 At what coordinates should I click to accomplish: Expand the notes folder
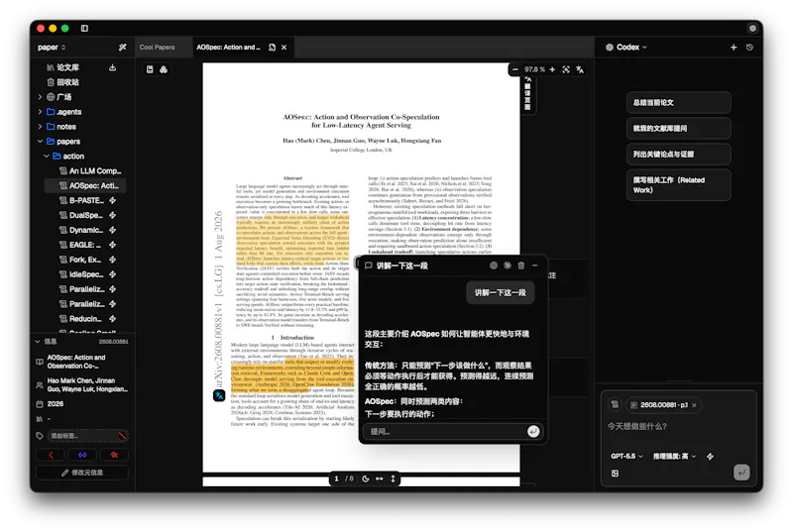[40, 126]
